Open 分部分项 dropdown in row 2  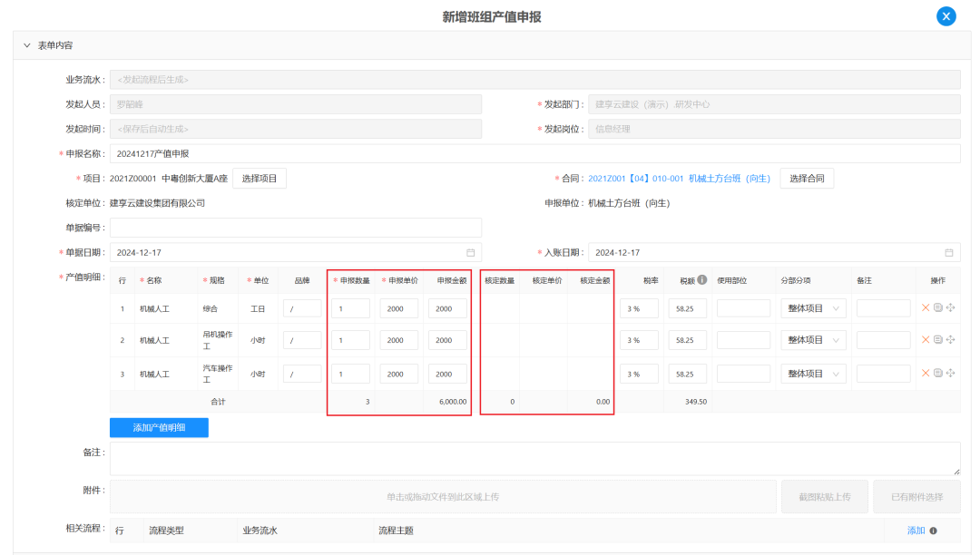click(x=813, y=340)
